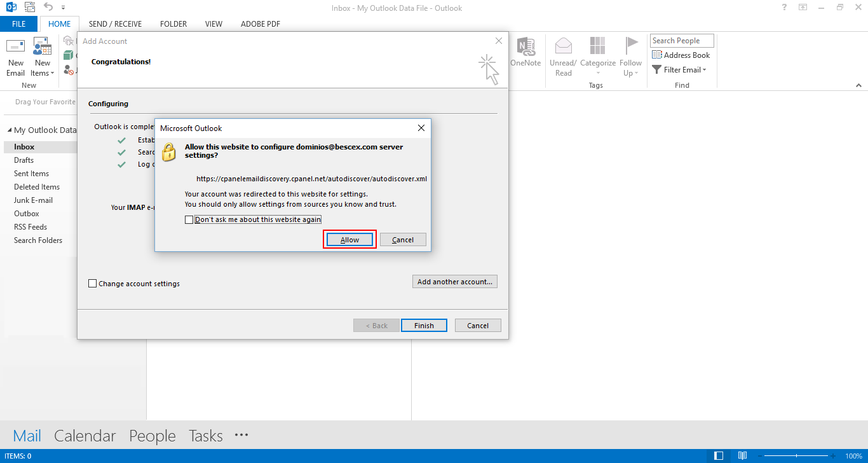Close the Microsoft Outlook prompt dialog
The height and width of the screenshot is (463, 868).
pyautogui.click(x=421, y=128)
